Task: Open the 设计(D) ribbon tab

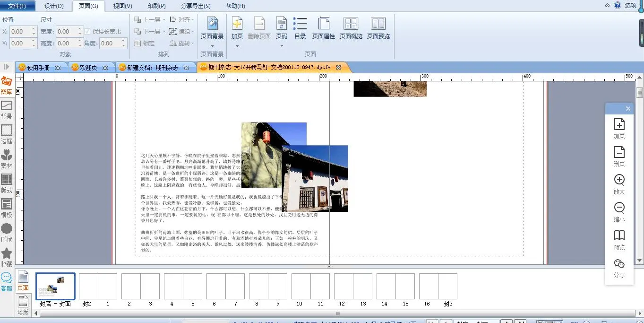Action: click(x=54, y=6)
